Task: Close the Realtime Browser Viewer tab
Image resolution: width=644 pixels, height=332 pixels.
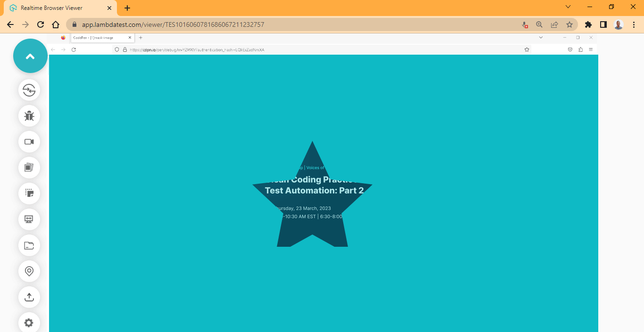Action: coord(109,8)
